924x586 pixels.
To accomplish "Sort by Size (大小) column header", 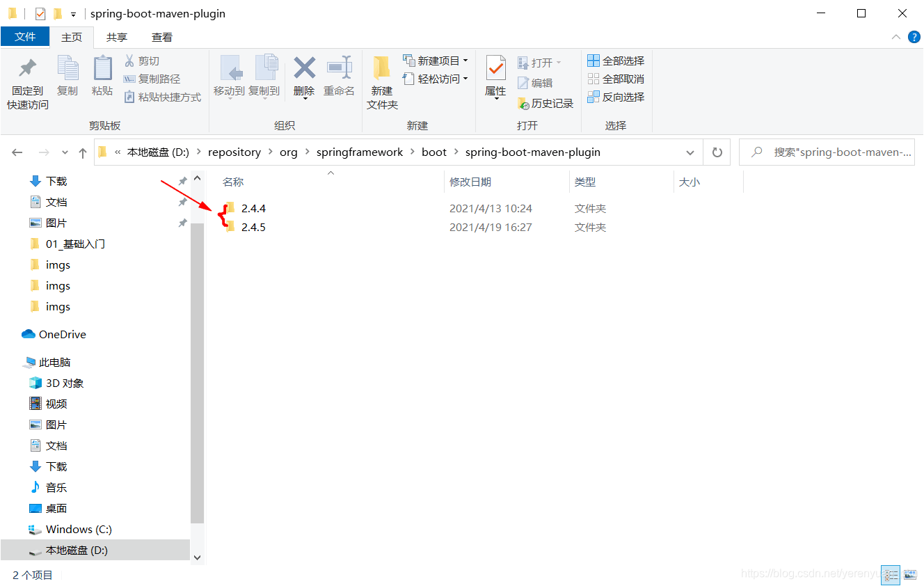I will 690,182.
